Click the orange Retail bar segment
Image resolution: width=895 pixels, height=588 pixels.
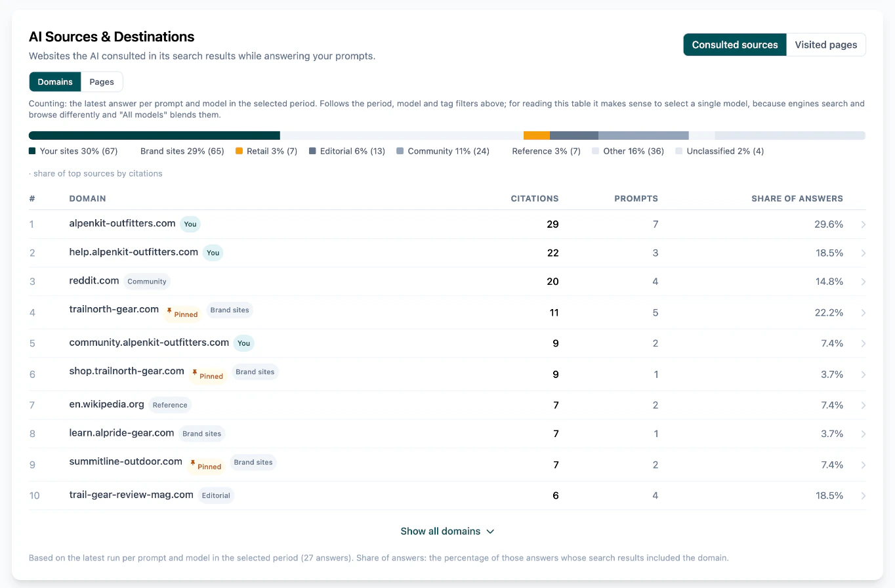pos(537,135)
